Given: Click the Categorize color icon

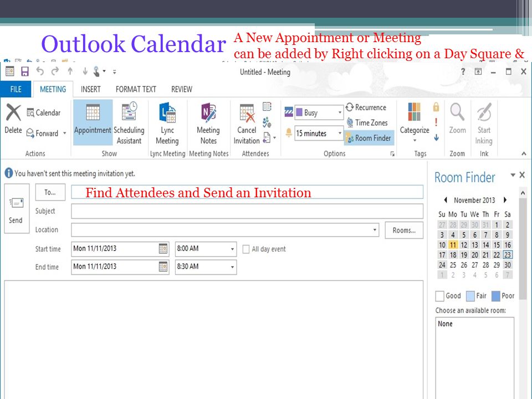Looking at the screenshot, I should click(x=415, y=112).
